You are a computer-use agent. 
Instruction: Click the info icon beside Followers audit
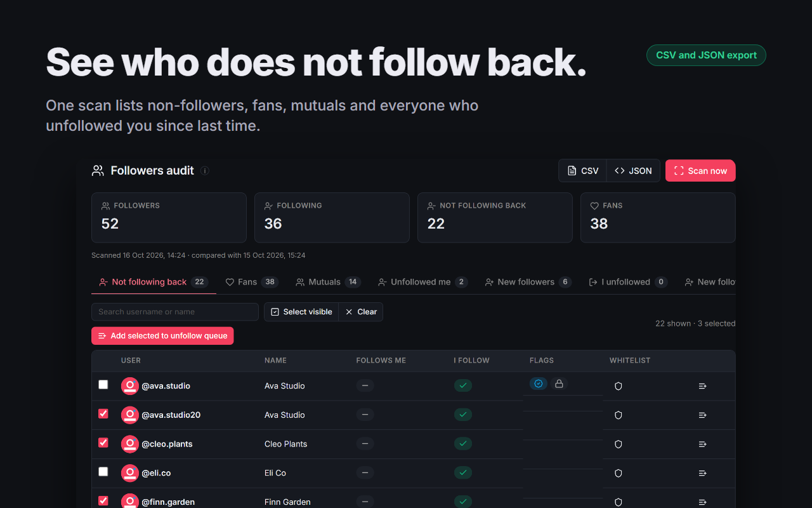point(205,171)
